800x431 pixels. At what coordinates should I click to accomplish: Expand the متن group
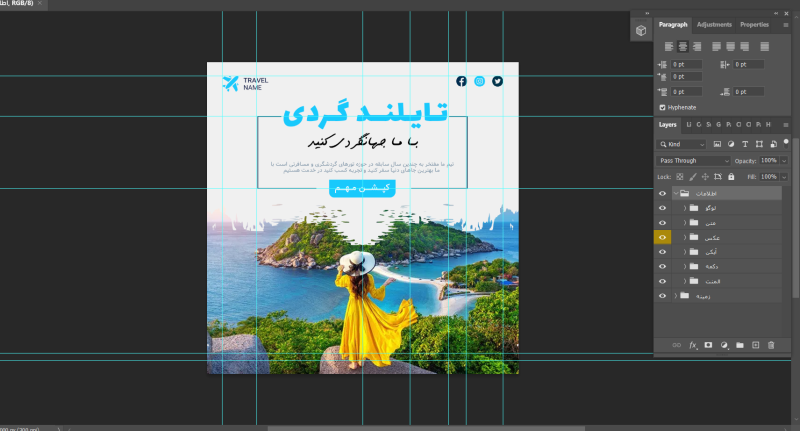coord(685,223)
